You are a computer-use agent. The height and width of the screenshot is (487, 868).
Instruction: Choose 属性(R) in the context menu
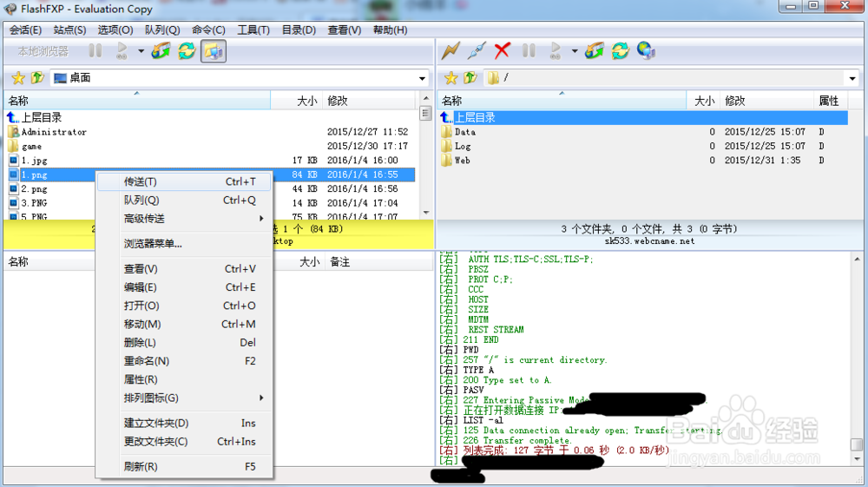tap(184, 379)
